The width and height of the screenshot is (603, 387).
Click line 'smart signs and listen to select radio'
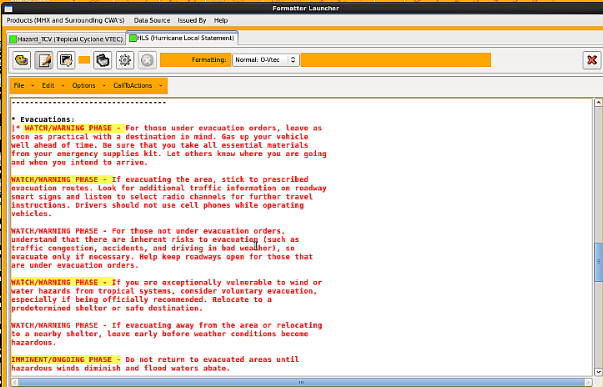162,197
